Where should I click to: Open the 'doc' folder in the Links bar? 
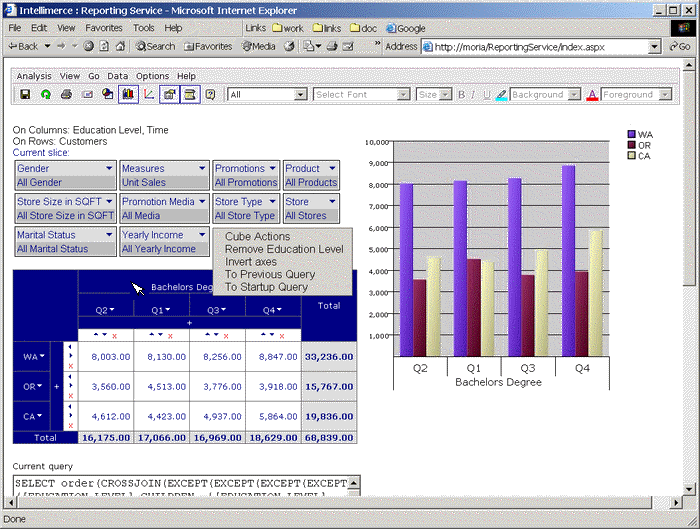pyautogui.click(x=364, y=28)
